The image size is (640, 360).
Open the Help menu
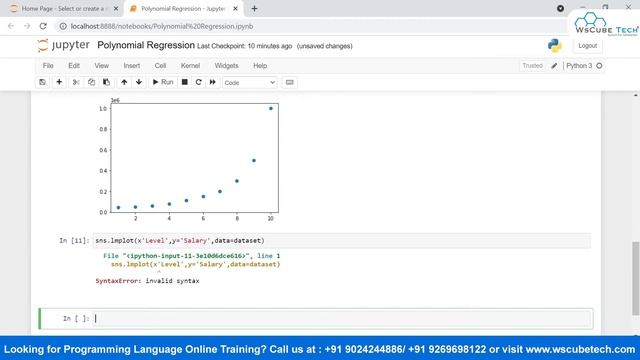coord(260,66)
